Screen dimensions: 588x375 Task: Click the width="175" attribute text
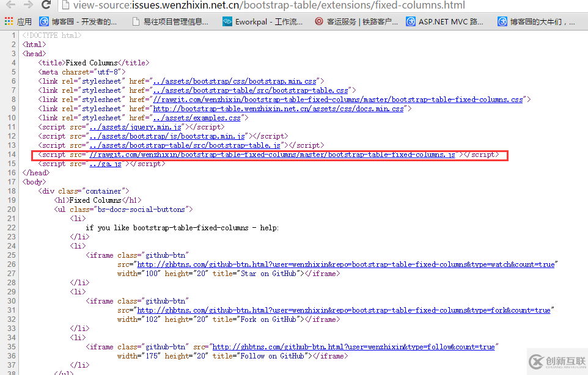coord(139,356)
